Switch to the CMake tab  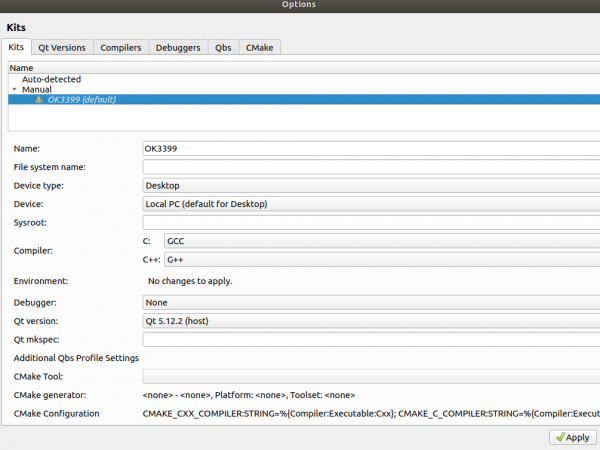click(x=262, y=47)
